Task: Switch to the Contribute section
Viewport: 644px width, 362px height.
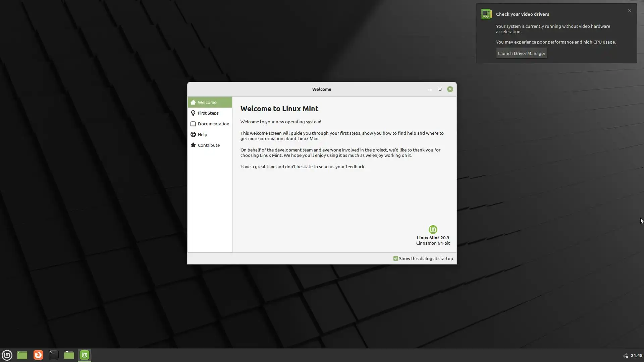Action: [x=209, y=145]
